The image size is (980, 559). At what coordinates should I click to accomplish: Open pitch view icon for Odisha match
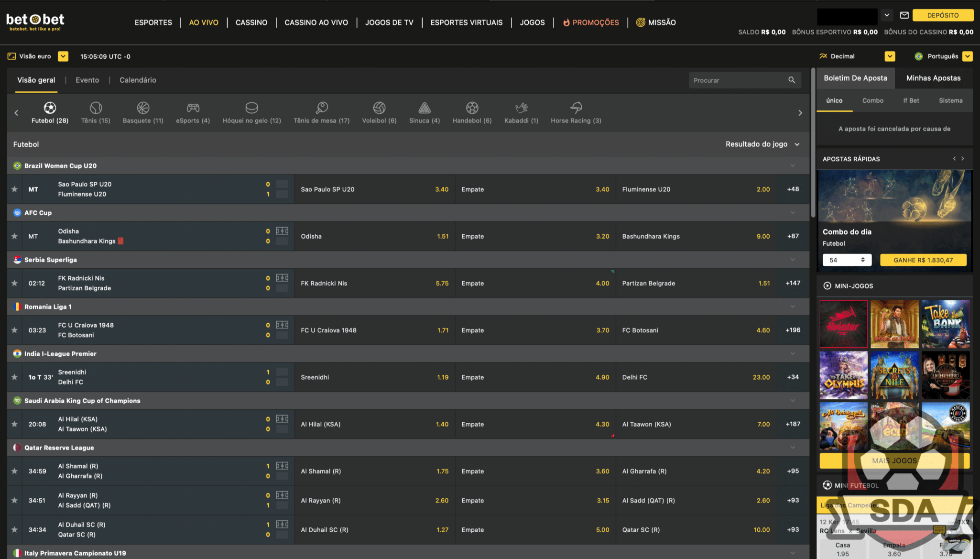click(282, 231)
